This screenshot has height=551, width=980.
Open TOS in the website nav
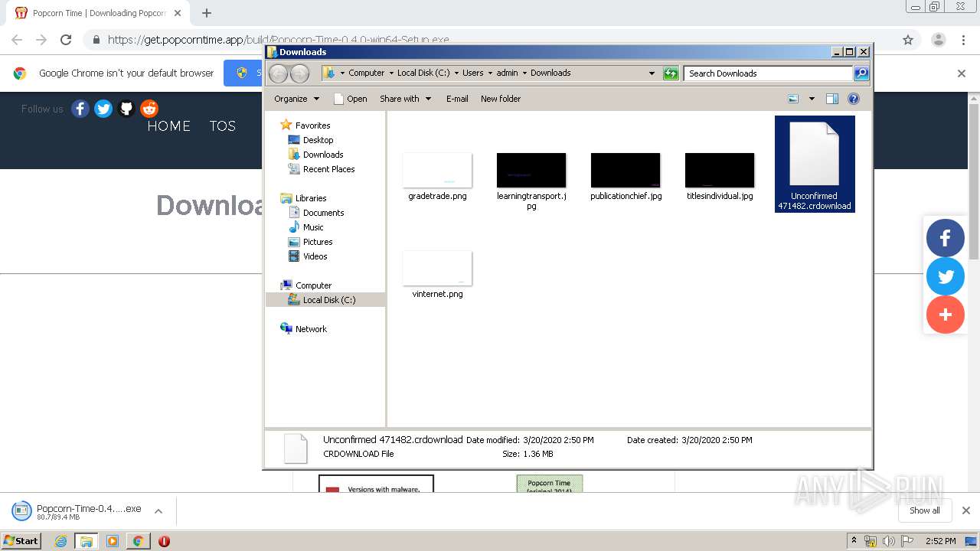(223, 126)
